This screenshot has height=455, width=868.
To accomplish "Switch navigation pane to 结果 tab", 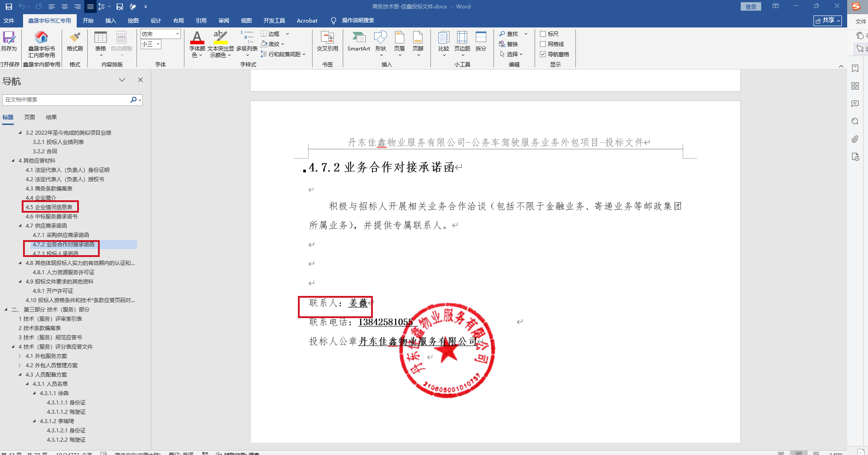I will pyautogui.click(x=51, y=117).
